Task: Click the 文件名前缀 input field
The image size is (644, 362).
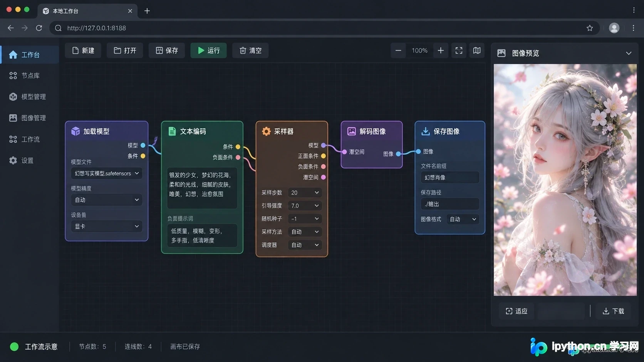Action: (x=450, y=177)
